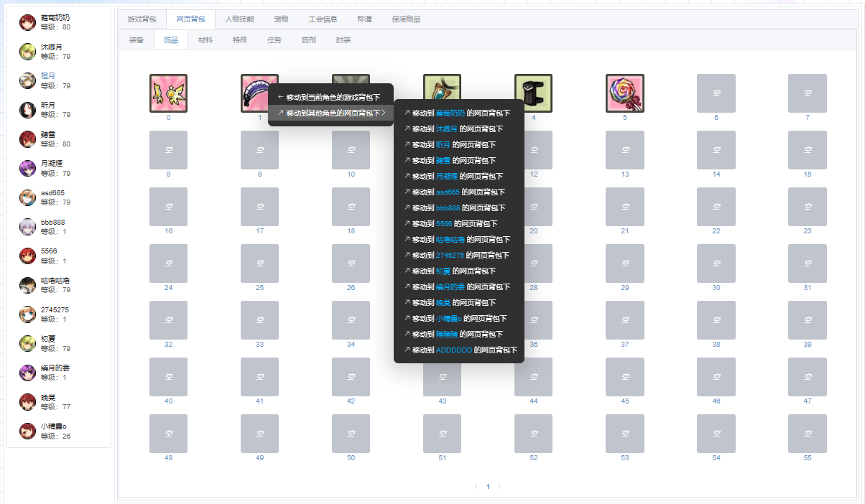Screen dimensions: 865x504
Task: Move item to bbb888 的网页背包
Action: click(x=459, y=207)
